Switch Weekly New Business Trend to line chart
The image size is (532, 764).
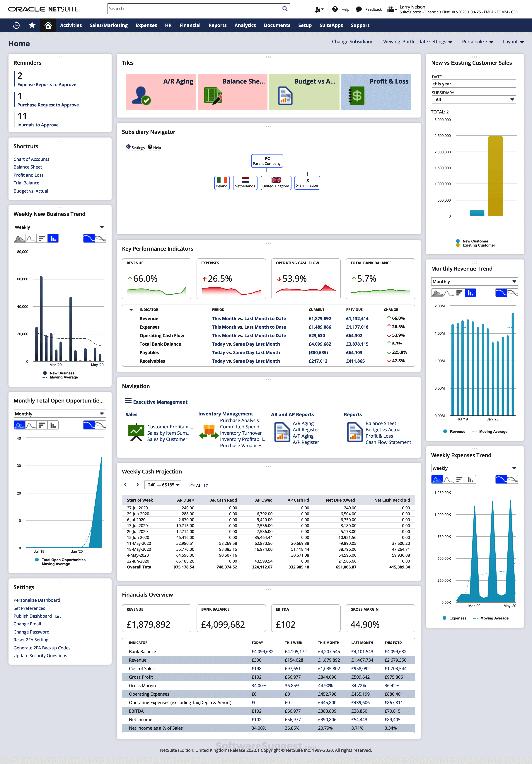[x=31, y=238]
